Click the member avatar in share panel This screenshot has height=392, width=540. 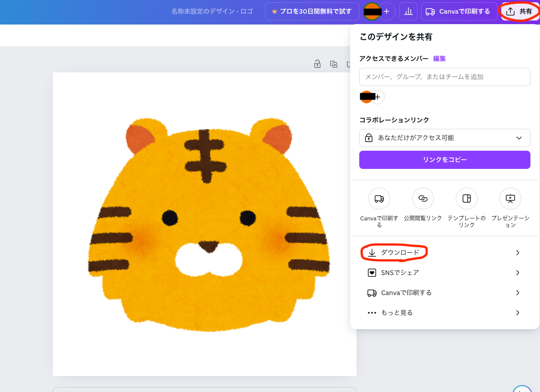[367, 97]
